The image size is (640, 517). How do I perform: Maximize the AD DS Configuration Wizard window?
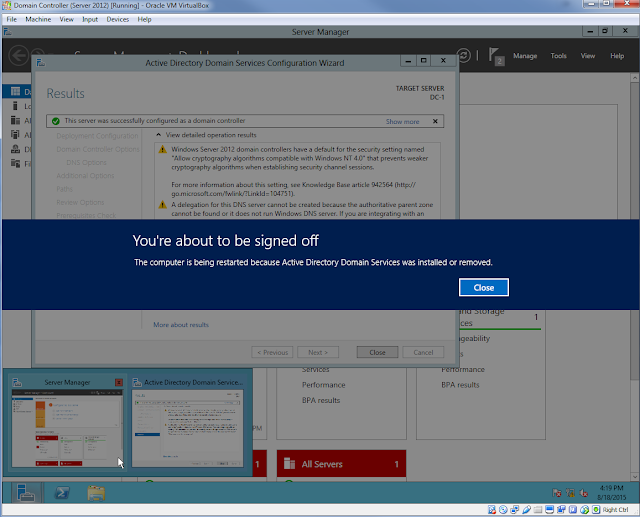424,61
